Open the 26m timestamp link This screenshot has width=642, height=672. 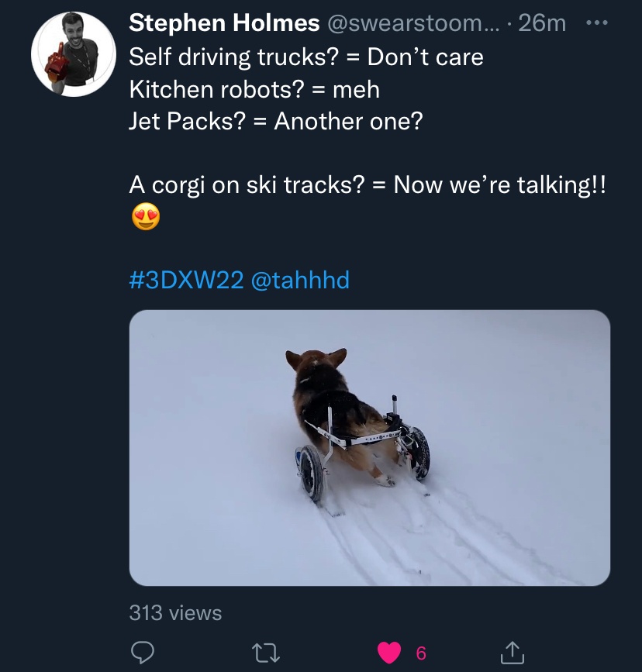pos(542,23)
